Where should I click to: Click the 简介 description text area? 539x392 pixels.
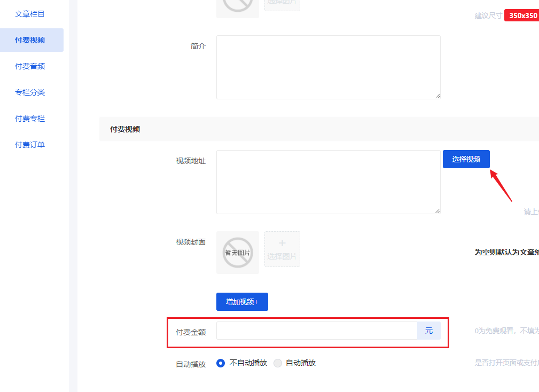click(x=328, y=67)
